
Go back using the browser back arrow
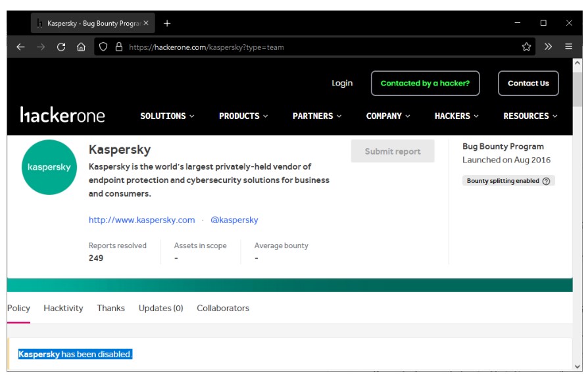pyautogui.click(x=20, y=47)
